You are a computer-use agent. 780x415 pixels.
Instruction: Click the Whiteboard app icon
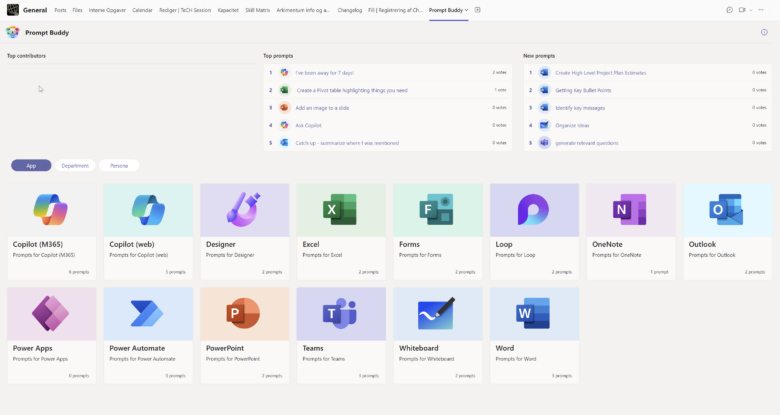point(436,313)
